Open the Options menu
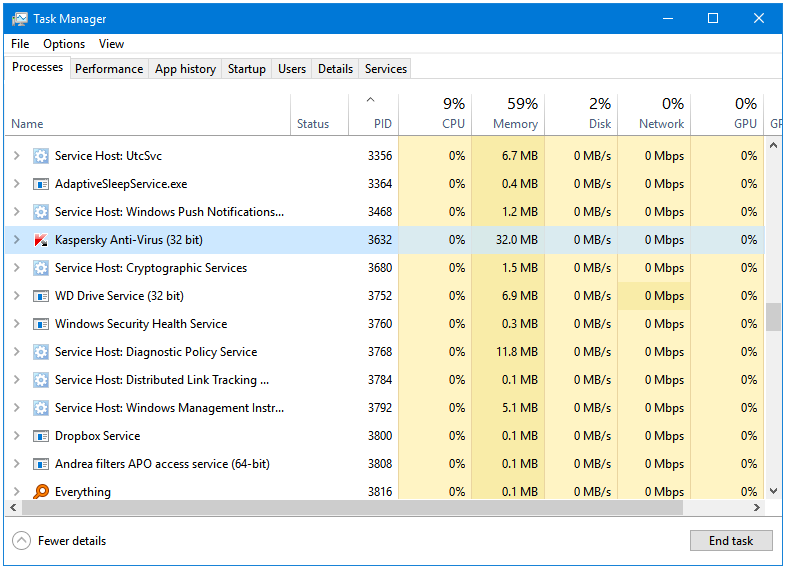This screenshot has height=568, width=786. 64,44
